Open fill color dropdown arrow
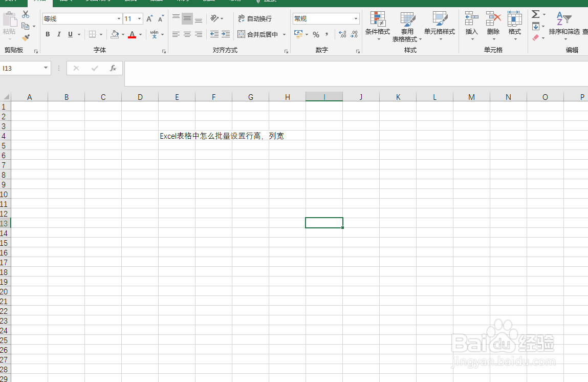 [x=123, y=34]
